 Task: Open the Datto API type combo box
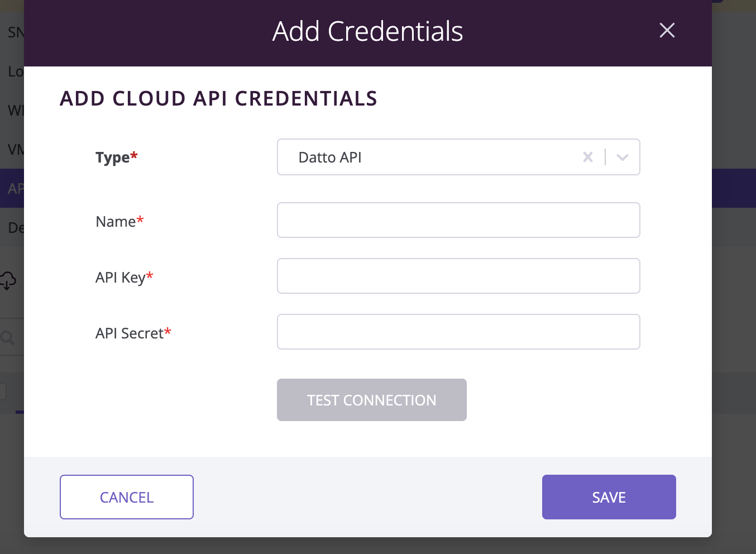pos(458,157)
